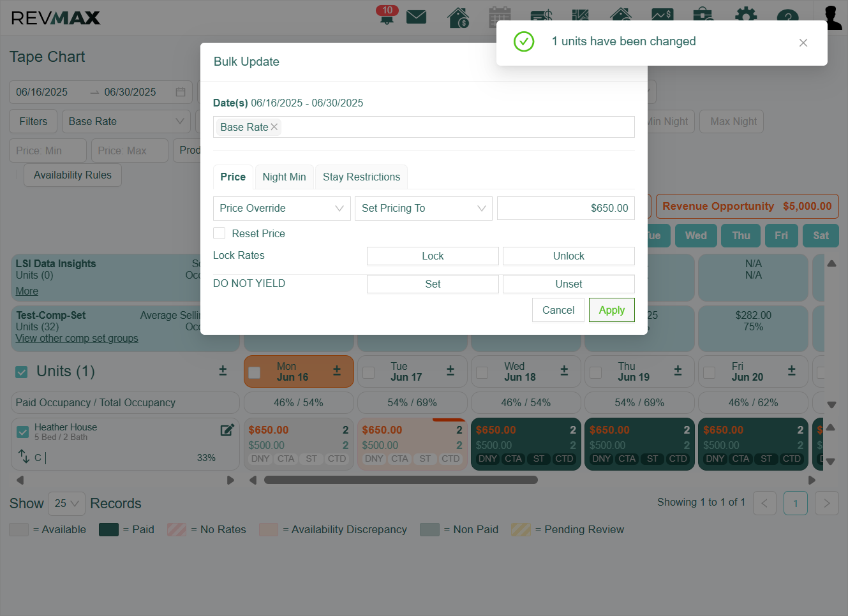This screenshot has height=616, width=848.
Task: Open the Price Override dropdown
Action: coord(281,209)
